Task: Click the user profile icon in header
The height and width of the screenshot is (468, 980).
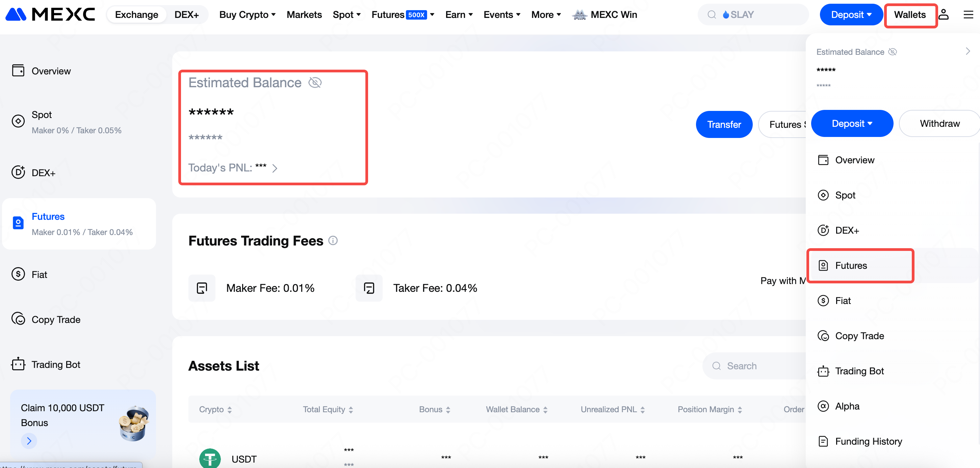Action: pyautogui.click(x=944, y=15)
